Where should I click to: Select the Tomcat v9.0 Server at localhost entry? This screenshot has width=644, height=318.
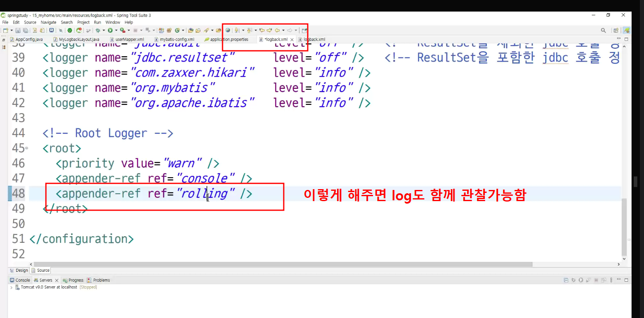pos(56,287)
